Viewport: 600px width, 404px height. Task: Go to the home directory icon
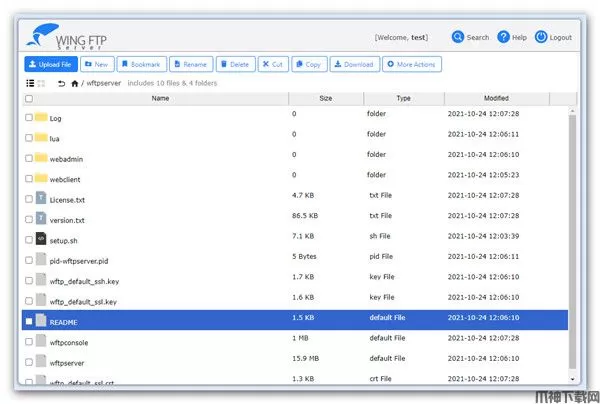[x=75, y=83]
